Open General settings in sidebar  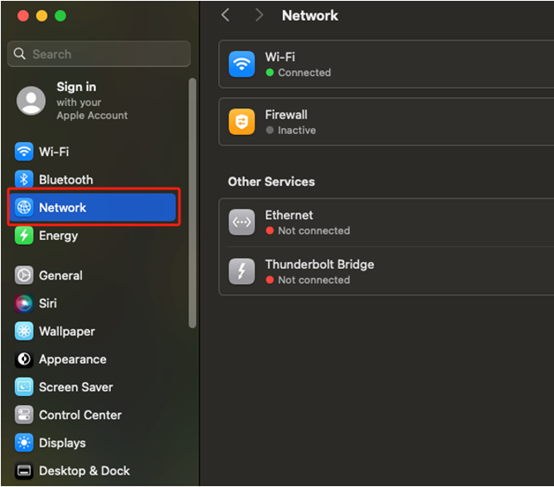coord(48,275)
